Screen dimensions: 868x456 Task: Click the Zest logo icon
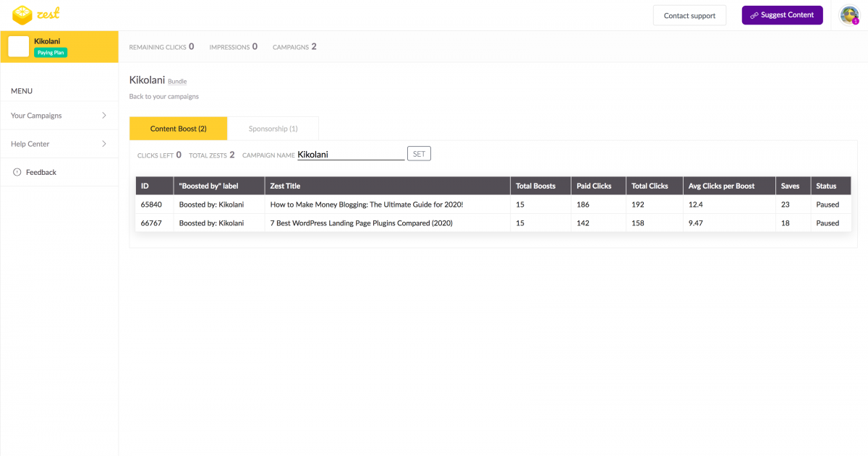click(x=22, y=14)
